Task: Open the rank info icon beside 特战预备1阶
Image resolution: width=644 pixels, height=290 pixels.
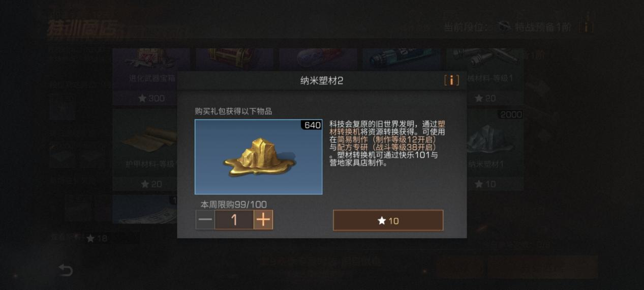Action: click(586, 26)
